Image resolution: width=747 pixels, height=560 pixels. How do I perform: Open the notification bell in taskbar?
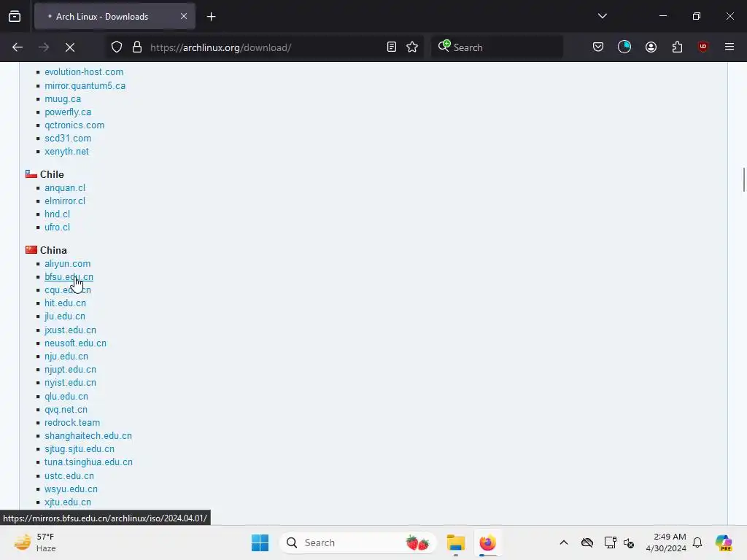(x=697, y=542)
